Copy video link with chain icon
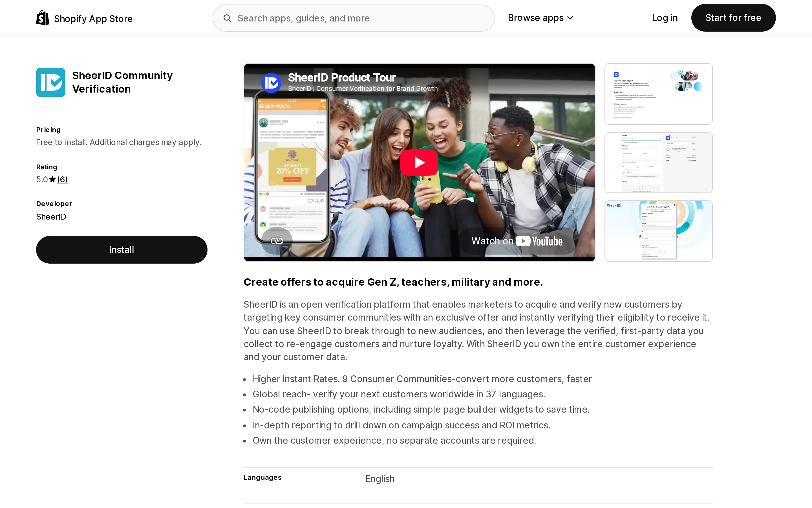The height and width of the screenshot is (508, 812). tap(277, 241)
